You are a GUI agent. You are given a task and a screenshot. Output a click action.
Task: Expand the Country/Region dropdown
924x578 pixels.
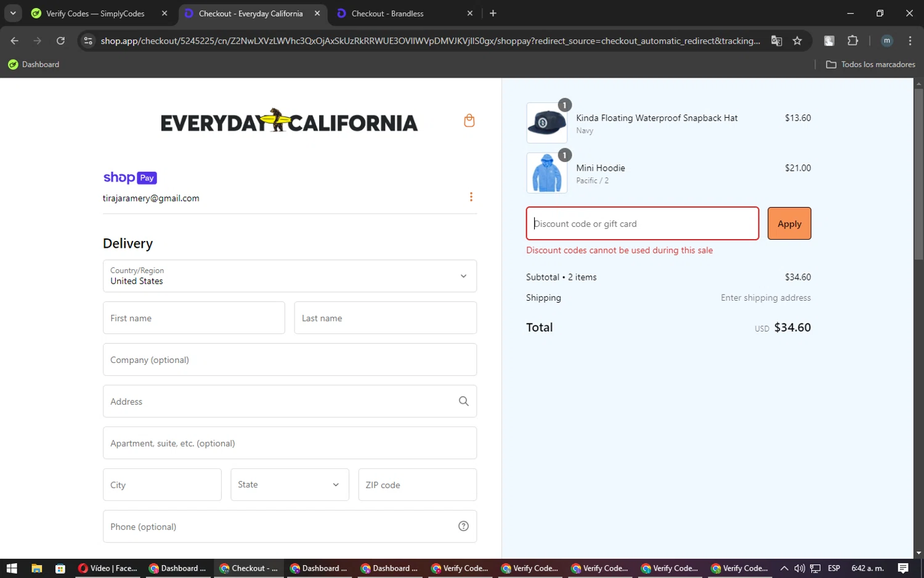[290, 276]
